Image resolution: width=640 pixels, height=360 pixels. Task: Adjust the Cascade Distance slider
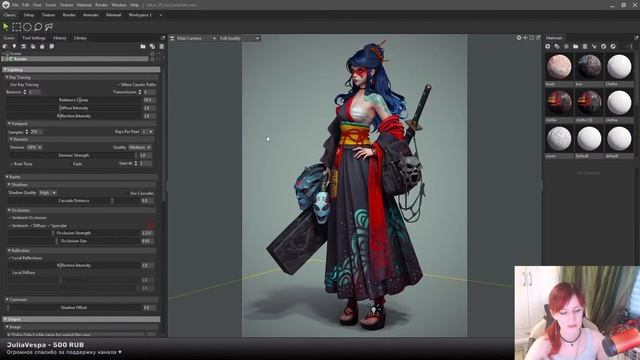pyautogui.click(x=73, y=201)
